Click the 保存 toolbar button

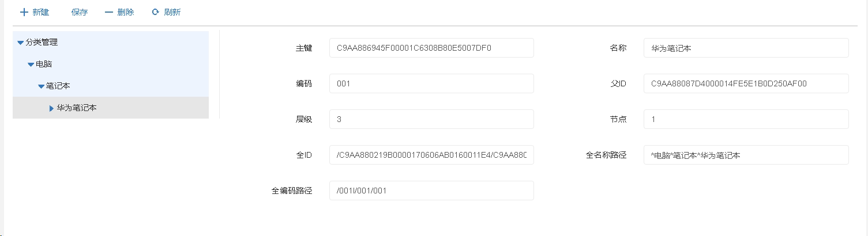[x=80, y=12]
